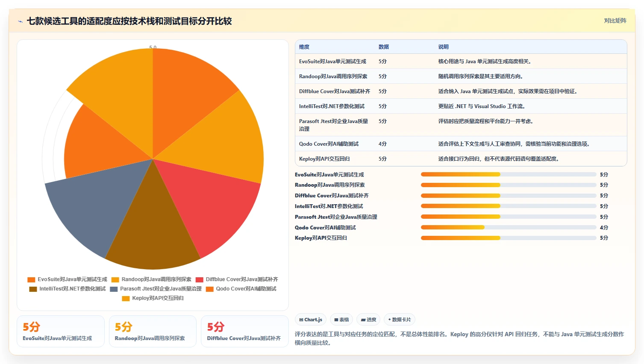The width and height of the screenshot is (644, 364).
Task: Click the description starting 适合纳入 Java 单元测试生成试点
Action: tap(508, 91)
